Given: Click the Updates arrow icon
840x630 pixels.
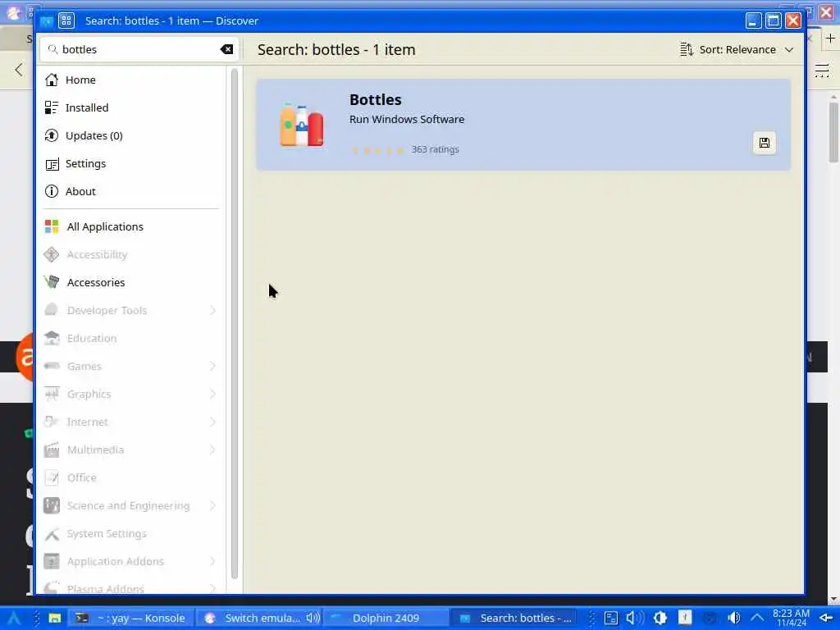Looking at the screenshot, I should point(52,135).
